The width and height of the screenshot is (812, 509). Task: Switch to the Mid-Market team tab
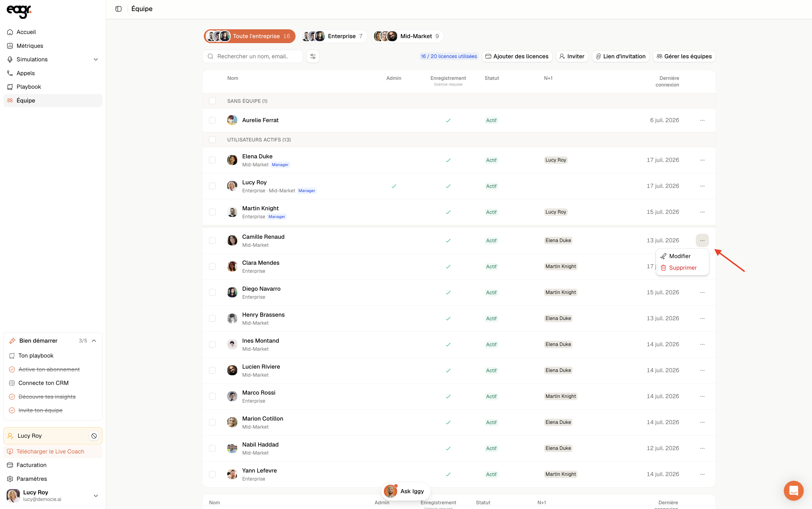tap(407, 36)
